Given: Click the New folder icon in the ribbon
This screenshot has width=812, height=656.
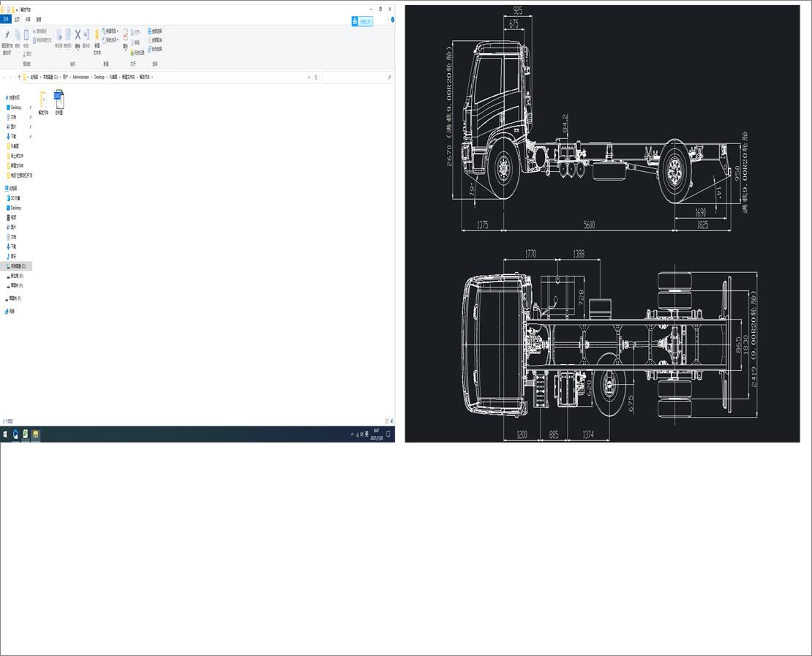Looking at the screenshot, I should point(97,36).
